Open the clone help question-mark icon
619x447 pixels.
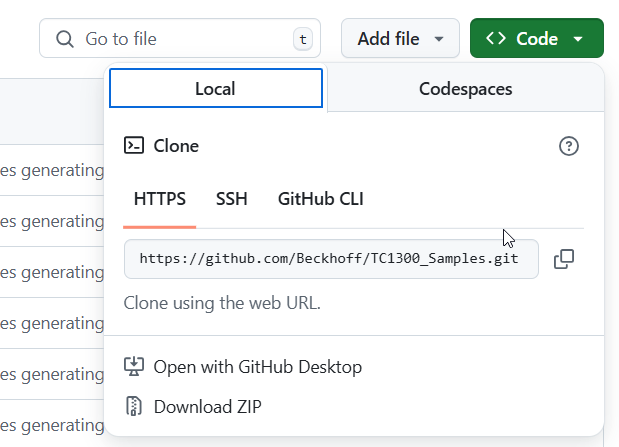coord(569,147)
